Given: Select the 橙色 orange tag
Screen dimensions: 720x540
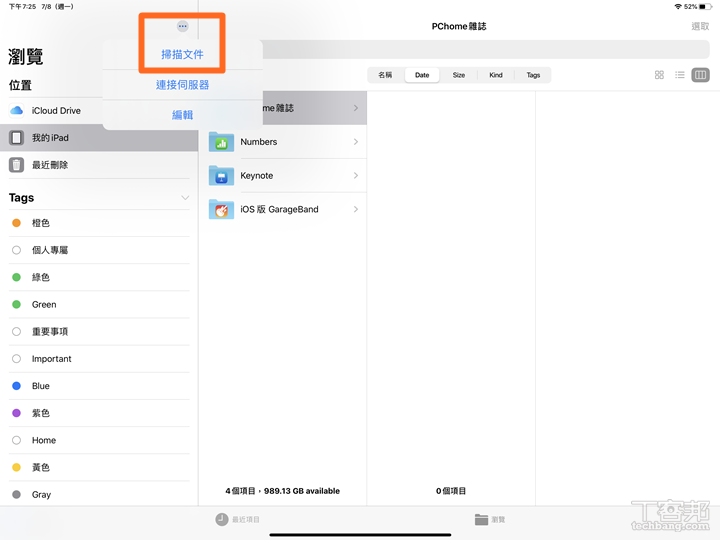Looking at the screenshot, I should pos(99,223).
